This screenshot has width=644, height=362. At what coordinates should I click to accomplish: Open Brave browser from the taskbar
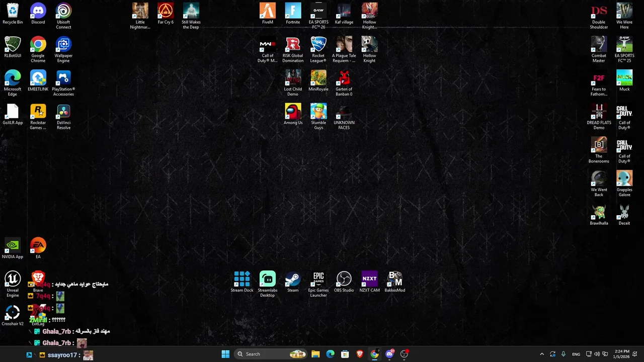point(360,354)
